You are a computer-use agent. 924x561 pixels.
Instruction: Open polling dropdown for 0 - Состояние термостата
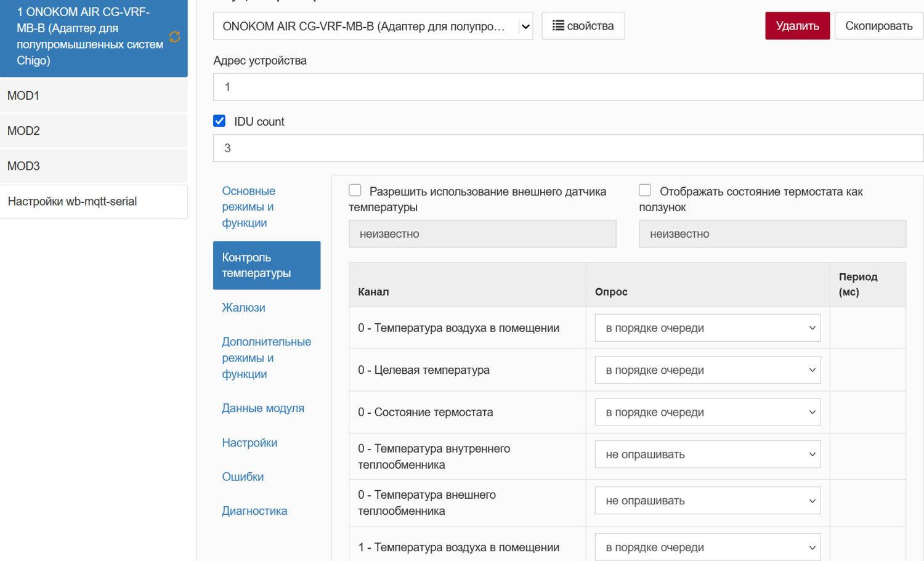[707, 413]
